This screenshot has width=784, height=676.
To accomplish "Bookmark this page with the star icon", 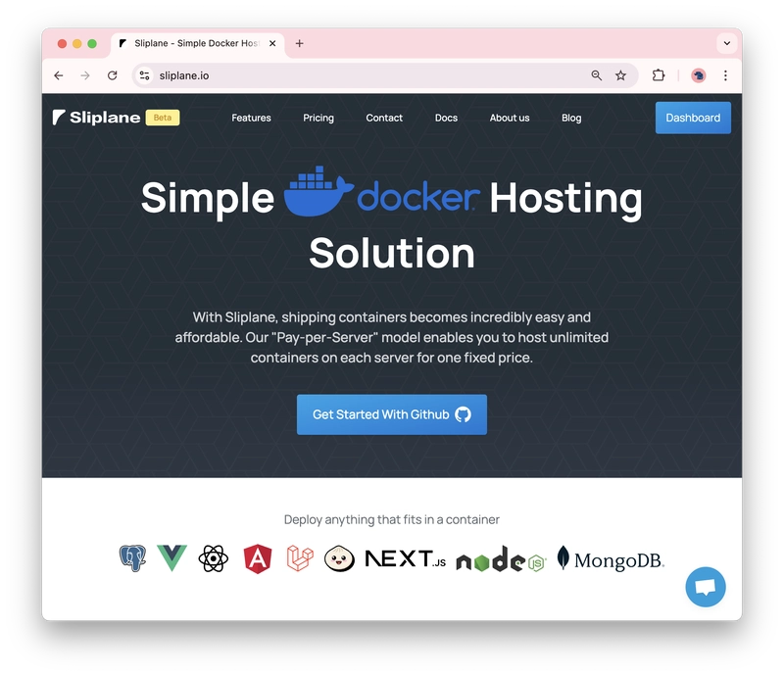I will coord(620,75).
